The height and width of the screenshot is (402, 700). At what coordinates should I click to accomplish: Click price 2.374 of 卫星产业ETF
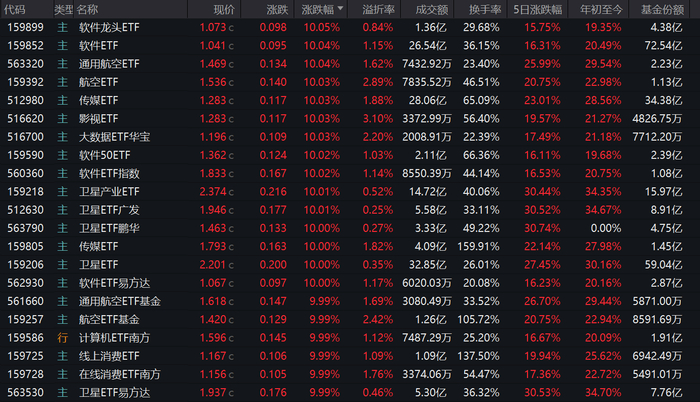[213, 192]
